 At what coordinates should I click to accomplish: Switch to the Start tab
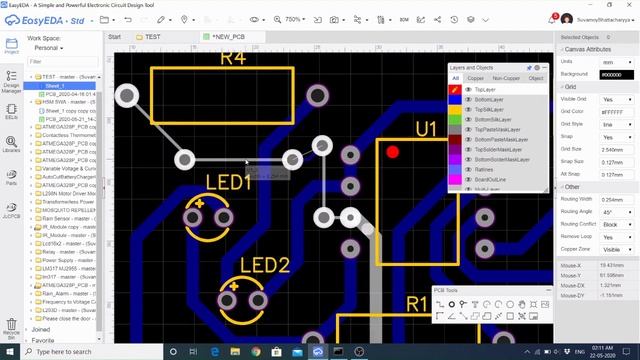click(x=114, y=37)
